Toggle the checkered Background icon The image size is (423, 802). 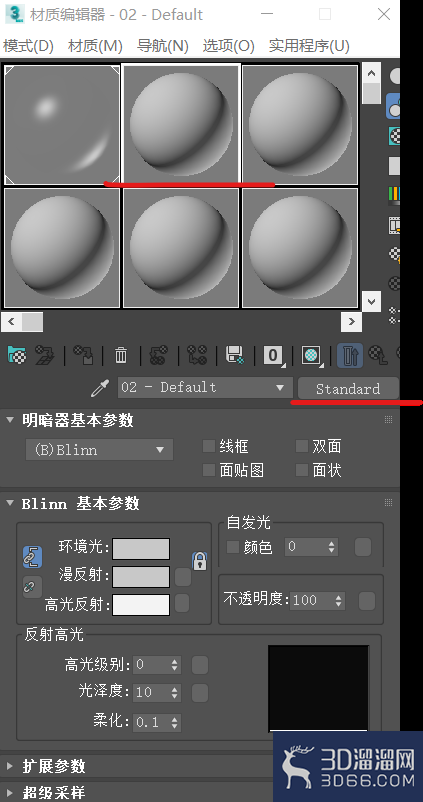tap(394, 136)
